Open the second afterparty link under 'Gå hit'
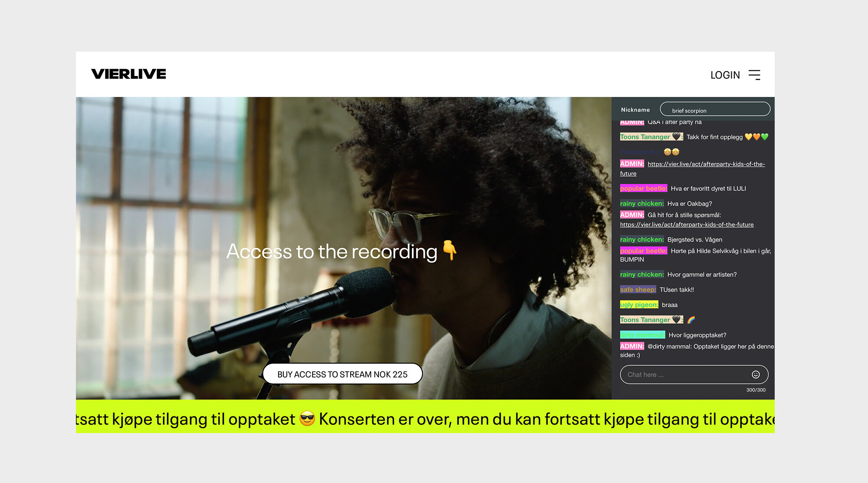This screenshot has width=868, height=483. 687,225
